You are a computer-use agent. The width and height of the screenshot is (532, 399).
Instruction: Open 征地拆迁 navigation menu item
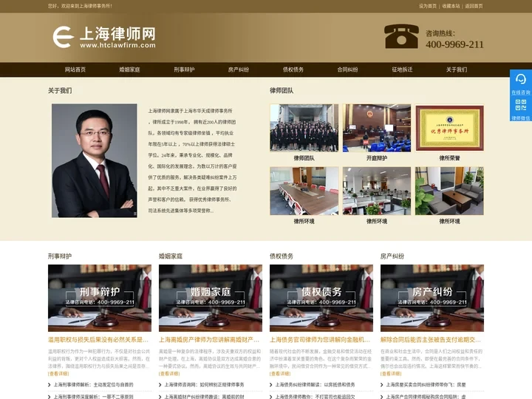pos(402,69)
